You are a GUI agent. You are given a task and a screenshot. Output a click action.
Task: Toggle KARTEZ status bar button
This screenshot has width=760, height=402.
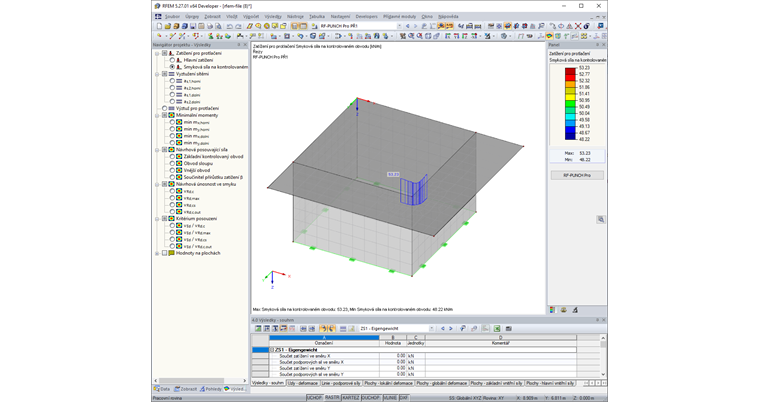pyautogui.click(x=350, y=398)
